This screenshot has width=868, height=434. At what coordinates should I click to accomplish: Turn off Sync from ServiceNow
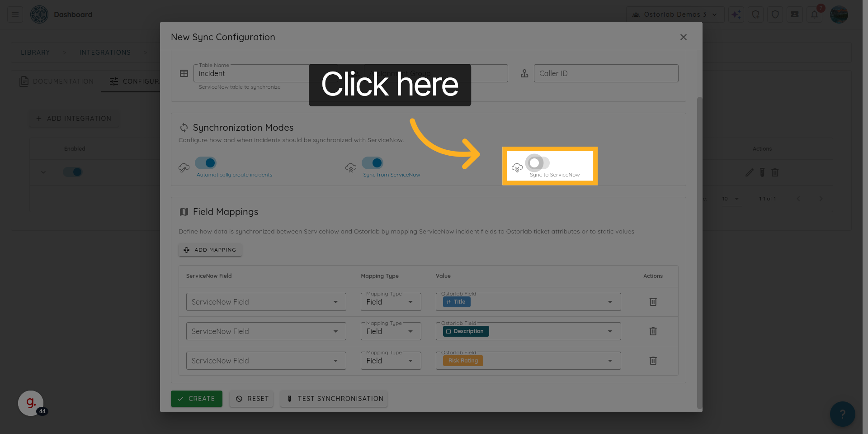373,163
